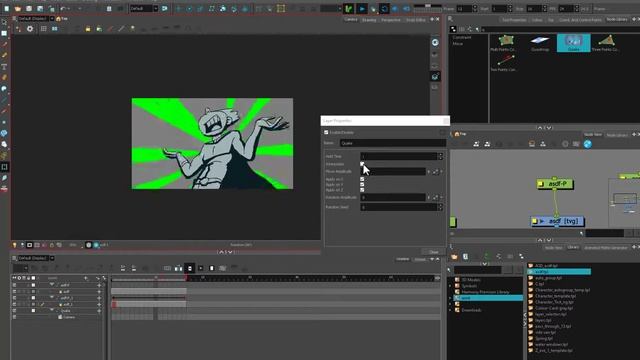Switch to the Colour tab
Image resolution: width=640 pixels, height=360 pixels.
537,20
